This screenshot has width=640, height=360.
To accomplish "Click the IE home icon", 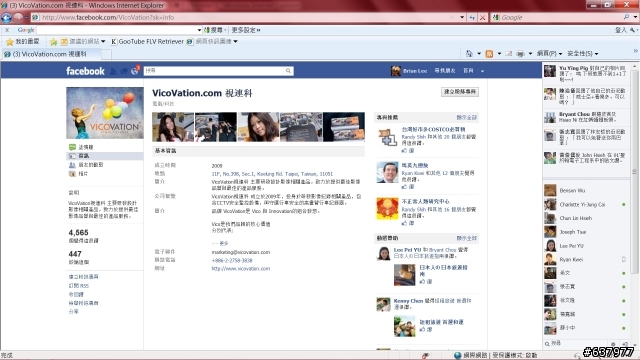I will (x=469, y=53).
